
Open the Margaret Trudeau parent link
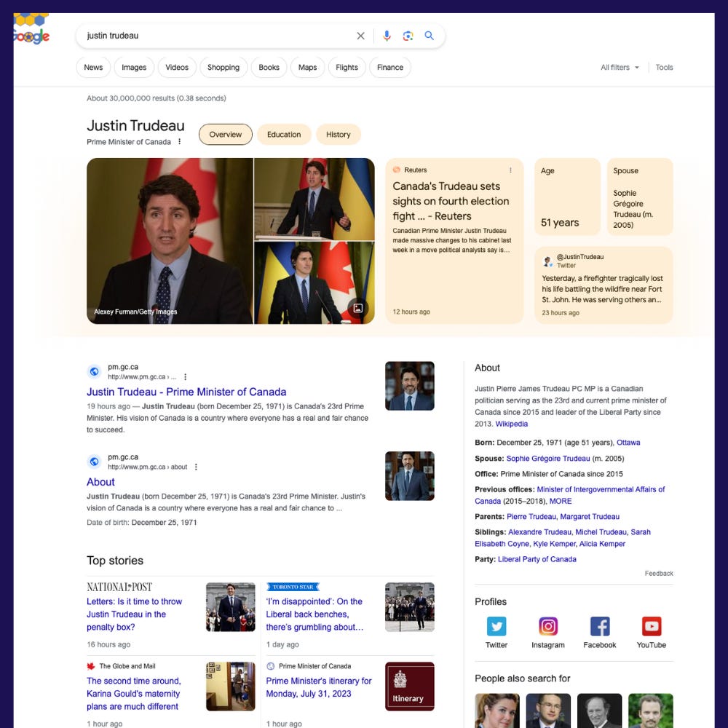click(590, 516)
